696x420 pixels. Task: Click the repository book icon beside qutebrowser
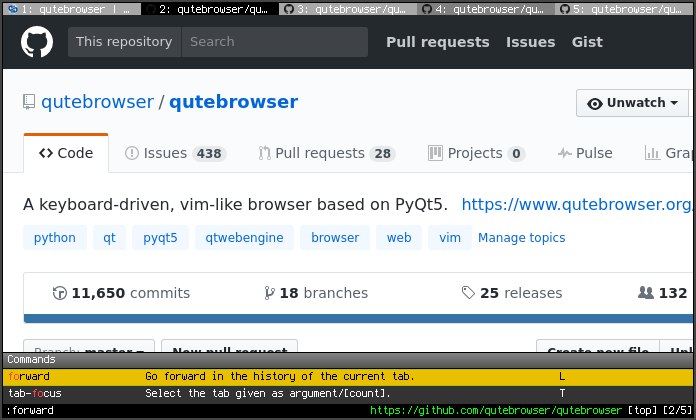[x=29, y=102]
